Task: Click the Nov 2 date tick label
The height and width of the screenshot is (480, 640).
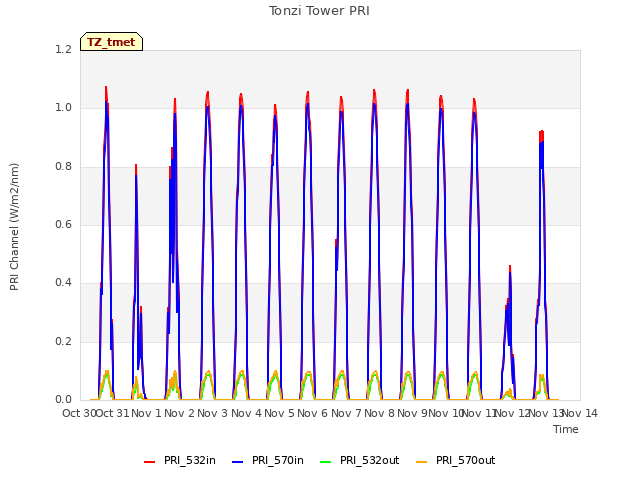Action: [179, 413]
